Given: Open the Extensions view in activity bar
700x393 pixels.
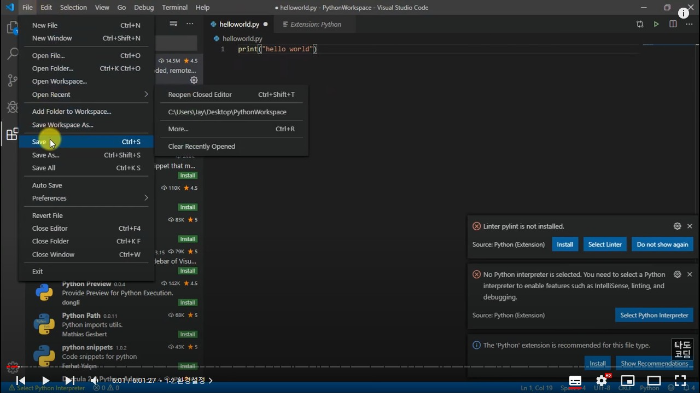Looking at the screenshot, I should pyautogui.click(x=12, y=134).
